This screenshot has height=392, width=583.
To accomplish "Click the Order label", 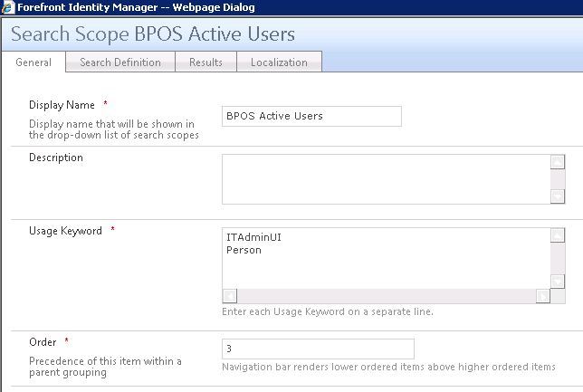I will click(x=43, y=342).
